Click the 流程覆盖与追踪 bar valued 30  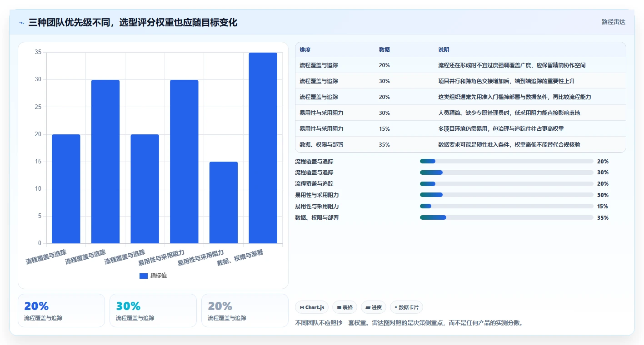pyautogui.click(x=105, y=162)
